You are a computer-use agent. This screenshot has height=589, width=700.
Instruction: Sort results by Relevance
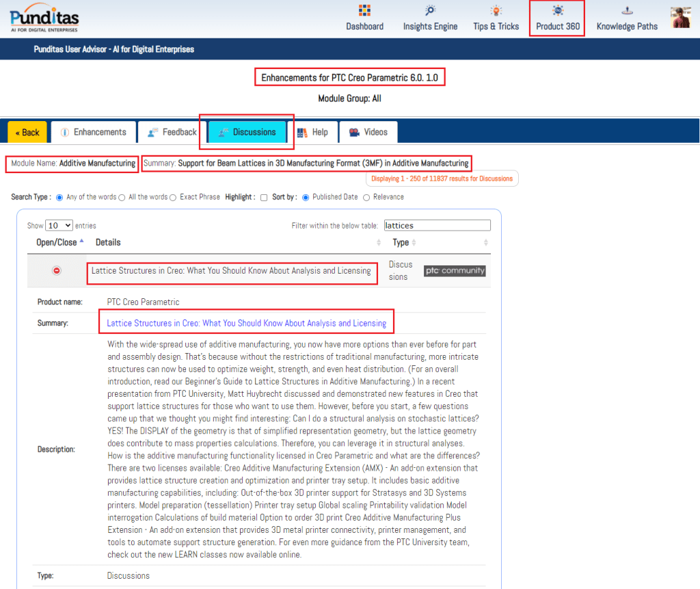(366, 198)
